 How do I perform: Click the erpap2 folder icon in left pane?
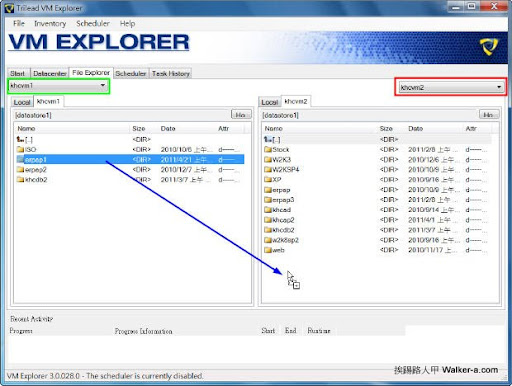tap(21, 170)
